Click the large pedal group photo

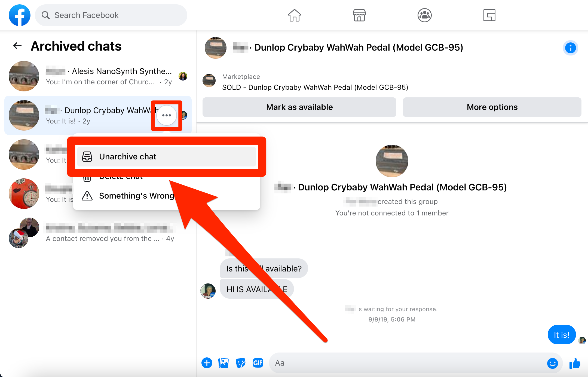click(392, 161)
